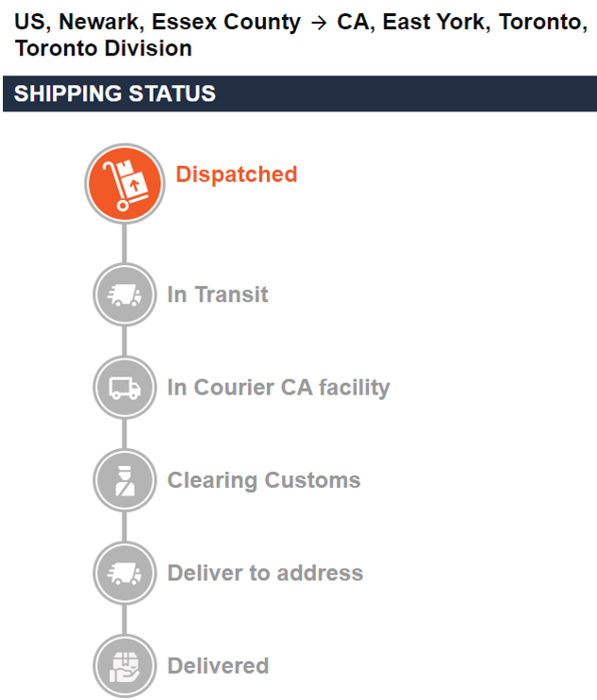This screenshot has width=597, height=700.
Task: Click the Deliver to address truck icon
Action: (124, 573)
